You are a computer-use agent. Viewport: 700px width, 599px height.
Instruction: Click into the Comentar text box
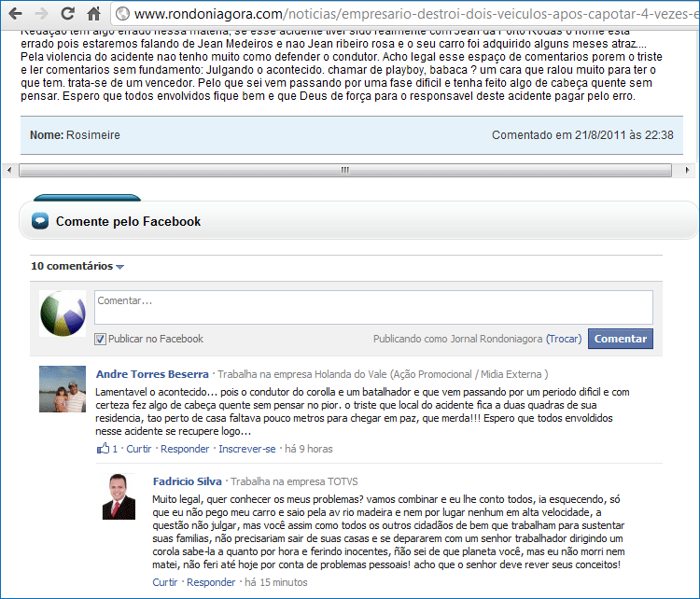click(x=373, y=308)
